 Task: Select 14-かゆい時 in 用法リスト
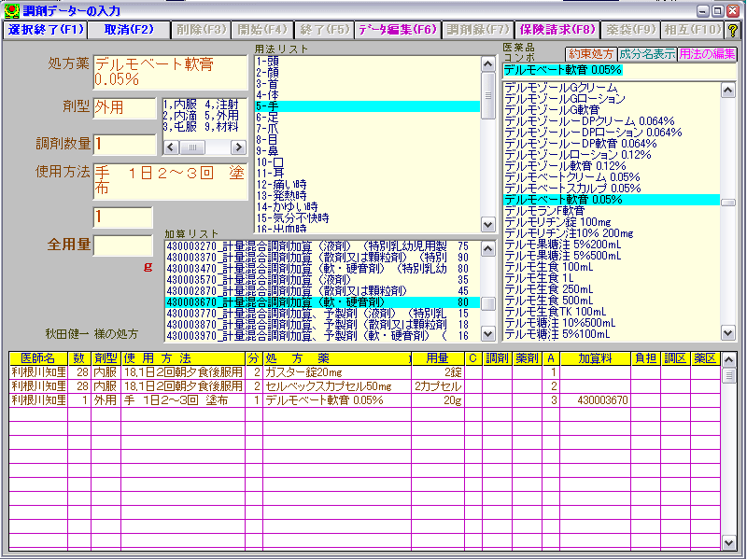367,207
